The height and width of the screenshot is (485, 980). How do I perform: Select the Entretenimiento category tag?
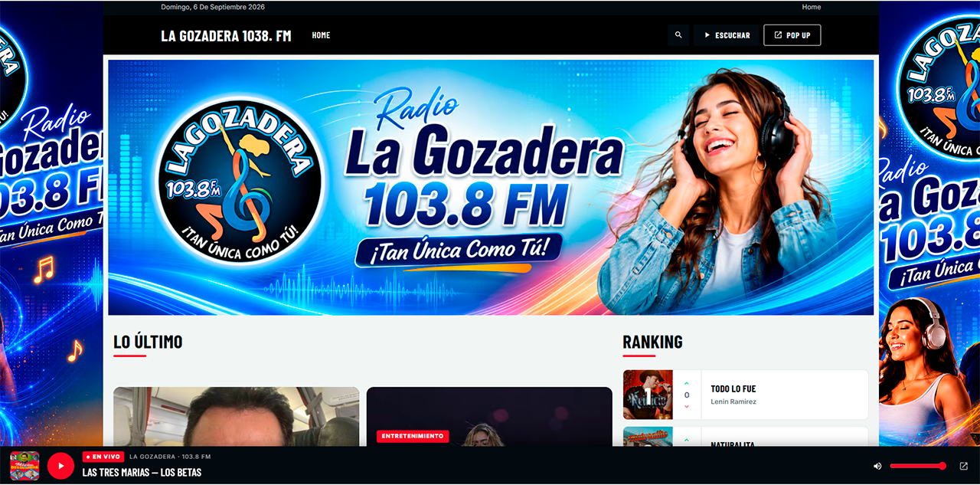click(x=413, y=436)
